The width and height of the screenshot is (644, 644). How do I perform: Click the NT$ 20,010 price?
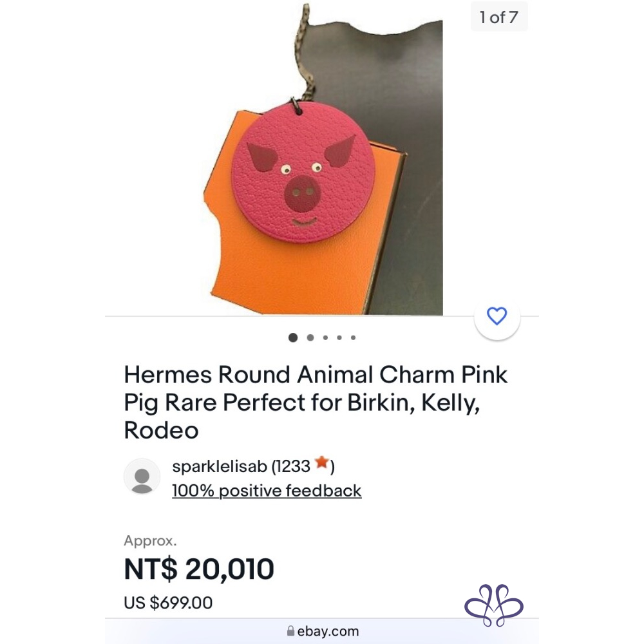pyautogui.click(x=199, y=569)
